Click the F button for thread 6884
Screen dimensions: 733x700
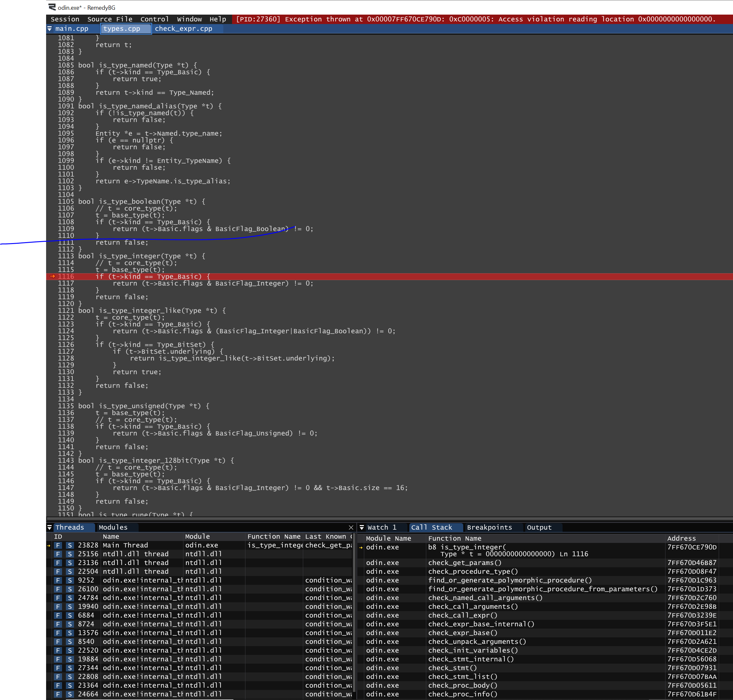pyautogui.click(x=58, y=615)
